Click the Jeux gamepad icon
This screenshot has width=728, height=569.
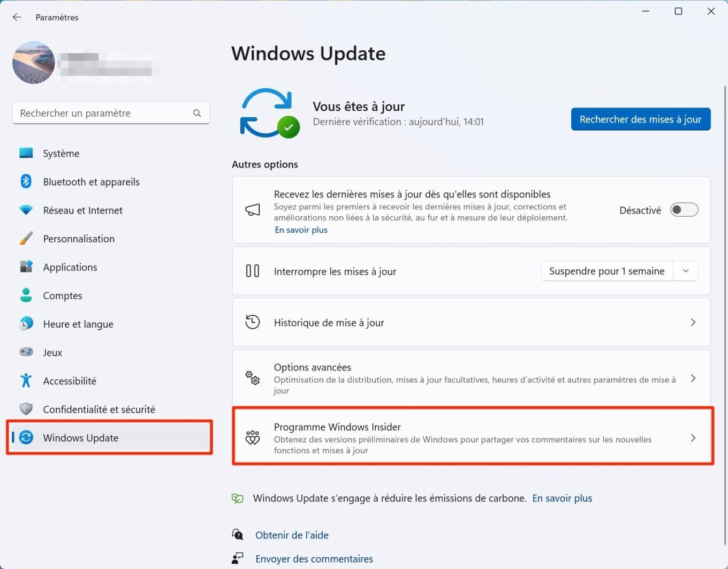[26, 352]
